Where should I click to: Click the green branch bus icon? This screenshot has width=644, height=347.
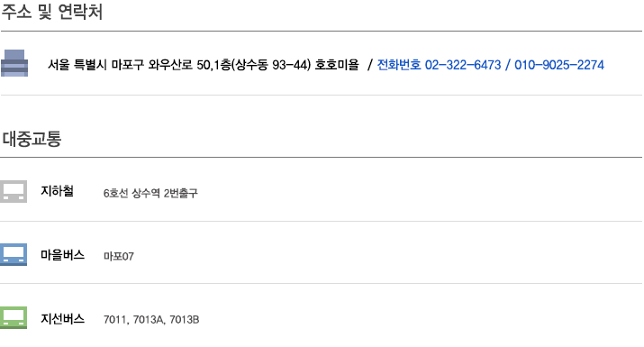[14, 317]
